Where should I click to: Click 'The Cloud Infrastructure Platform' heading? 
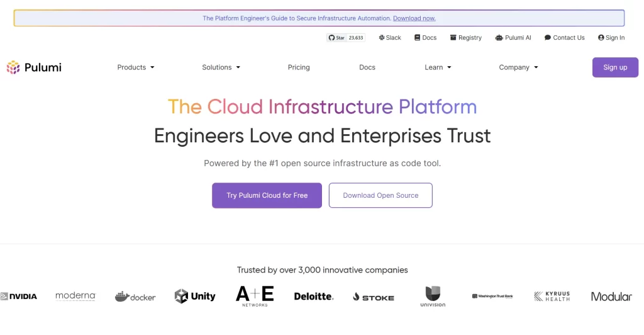pos(322,107)
